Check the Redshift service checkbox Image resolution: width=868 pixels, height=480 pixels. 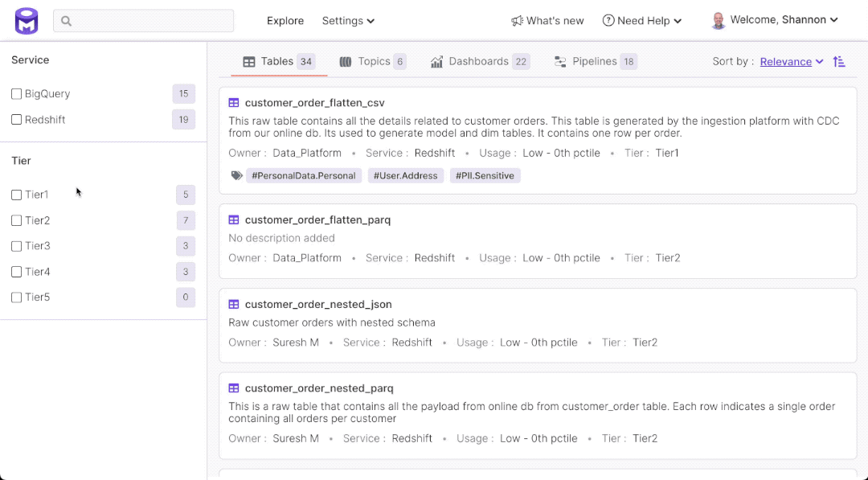[x=17, y=120]
